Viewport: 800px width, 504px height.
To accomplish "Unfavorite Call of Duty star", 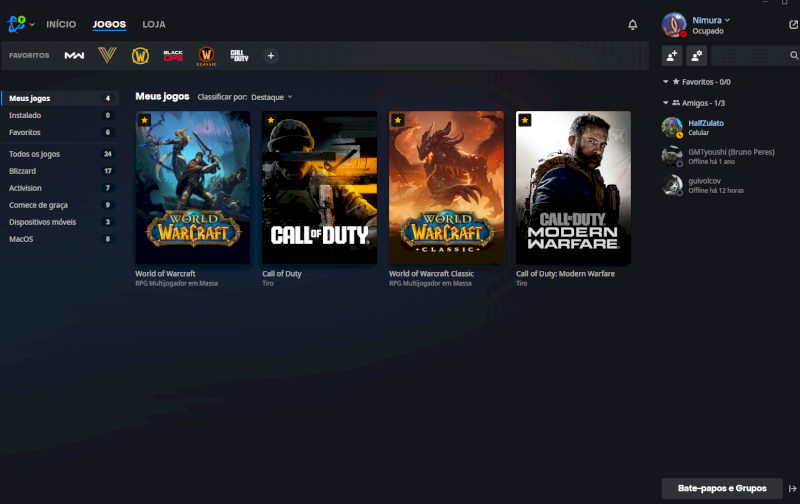I will (x=271, y=120).
